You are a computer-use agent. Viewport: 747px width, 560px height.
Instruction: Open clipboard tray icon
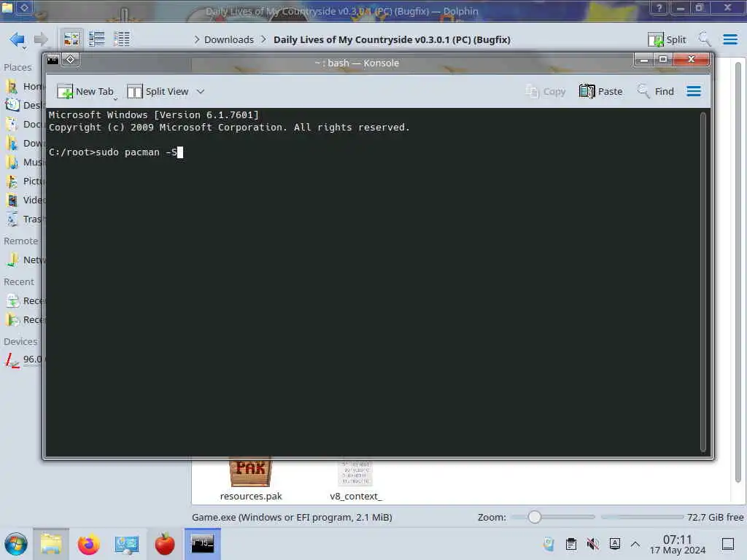[570, 544]
